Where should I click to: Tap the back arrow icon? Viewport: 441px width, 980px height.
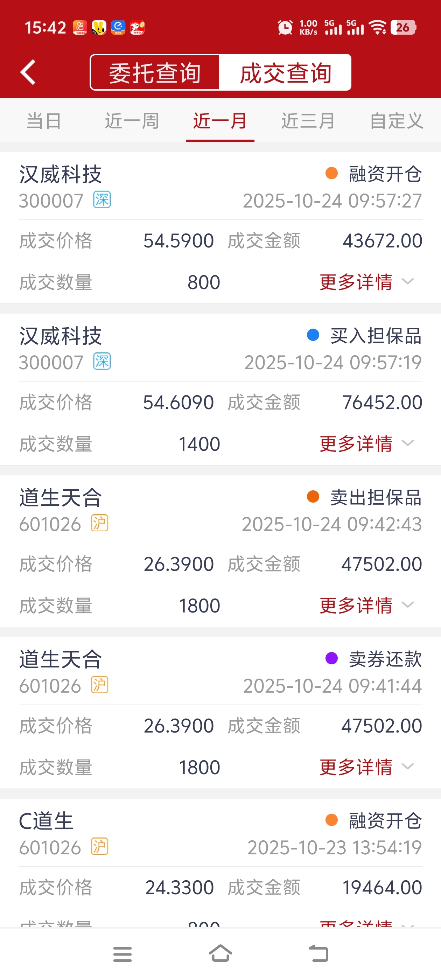[x=28, y=72]
